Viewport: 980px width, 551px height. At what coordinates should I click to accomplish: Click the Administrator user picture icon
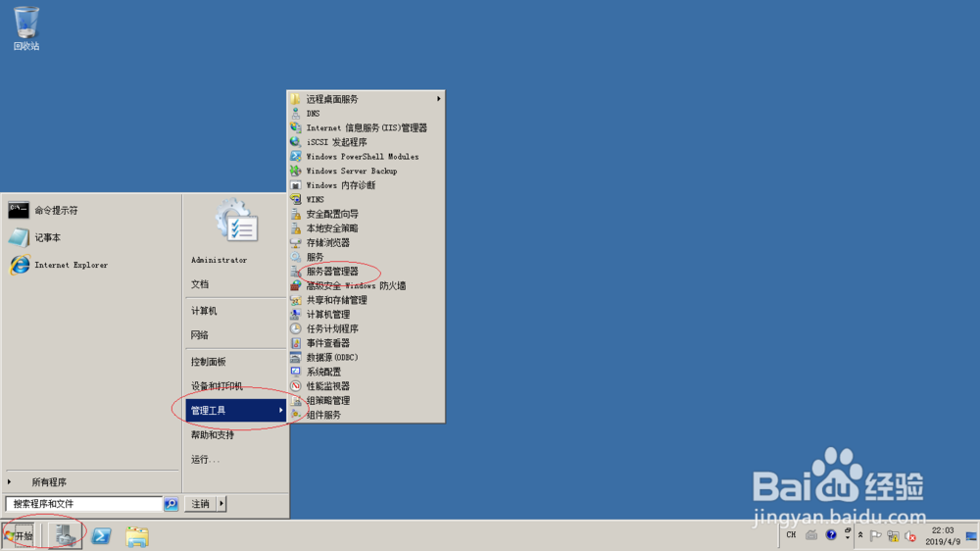(236, 221)
